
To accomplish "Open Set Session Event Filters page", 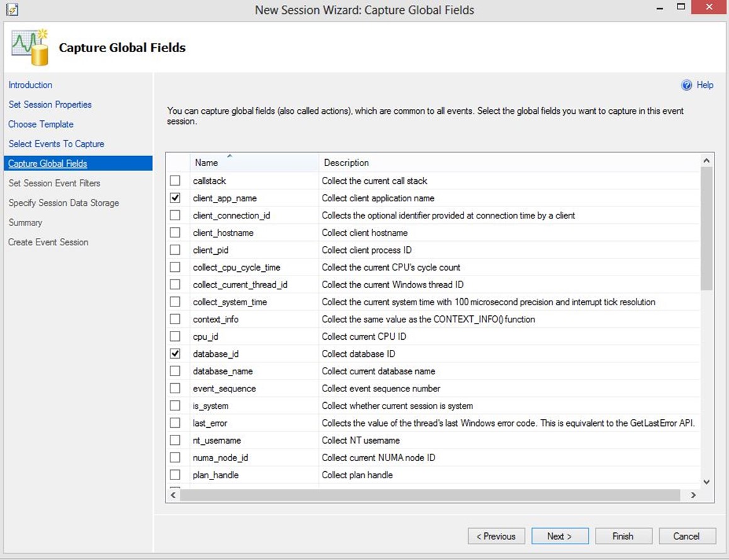I will [54, 183].
